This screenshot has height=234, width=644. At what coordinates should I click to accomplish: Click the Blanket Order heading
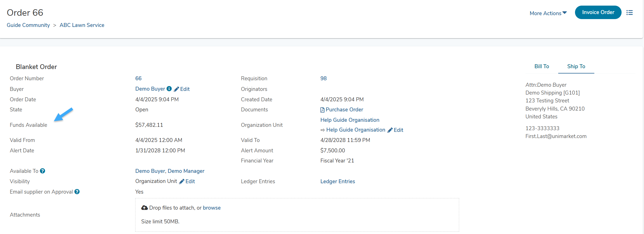[x=36, y=66]
